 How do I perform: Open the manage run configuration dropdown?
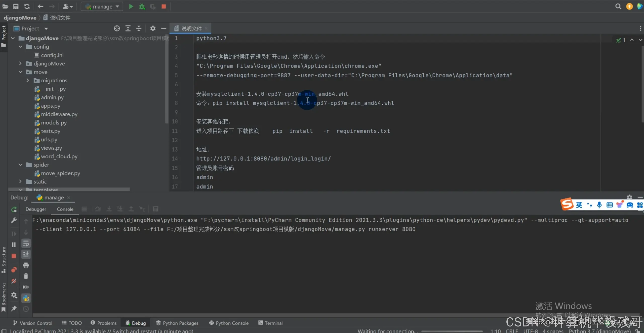102,7
